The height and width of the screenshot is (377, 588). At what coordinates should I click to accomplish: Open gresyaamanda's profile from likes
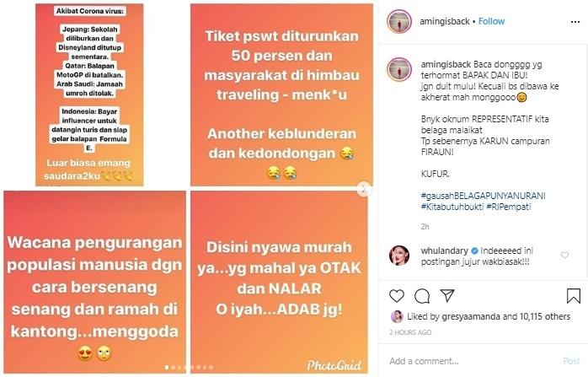click(x=471, y=316)
